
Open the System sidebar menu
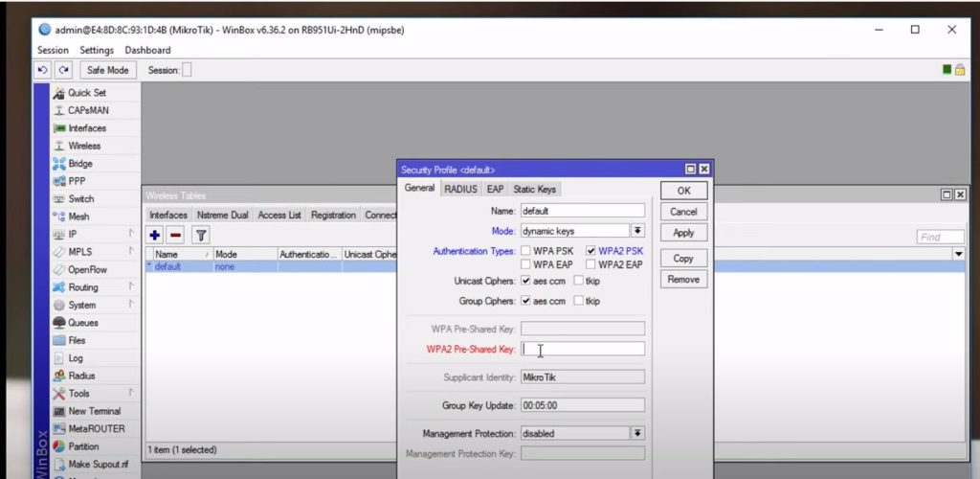(x=82, y=305)
